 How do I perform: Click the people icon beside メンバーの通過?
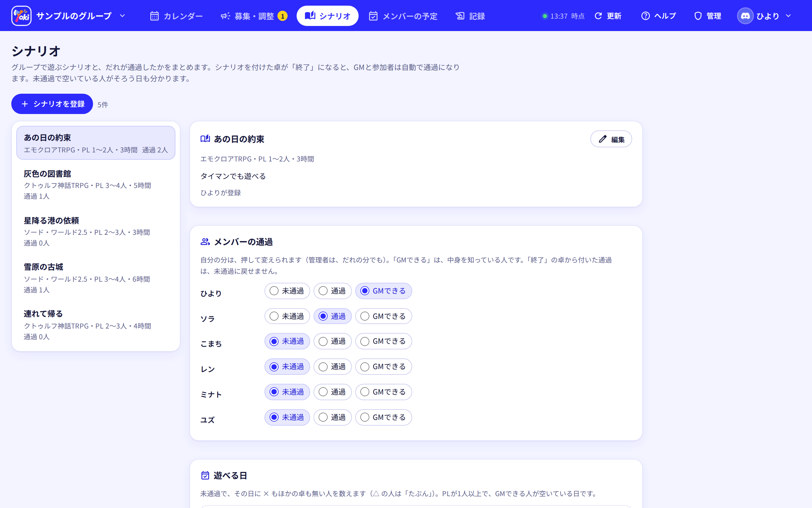205,242
